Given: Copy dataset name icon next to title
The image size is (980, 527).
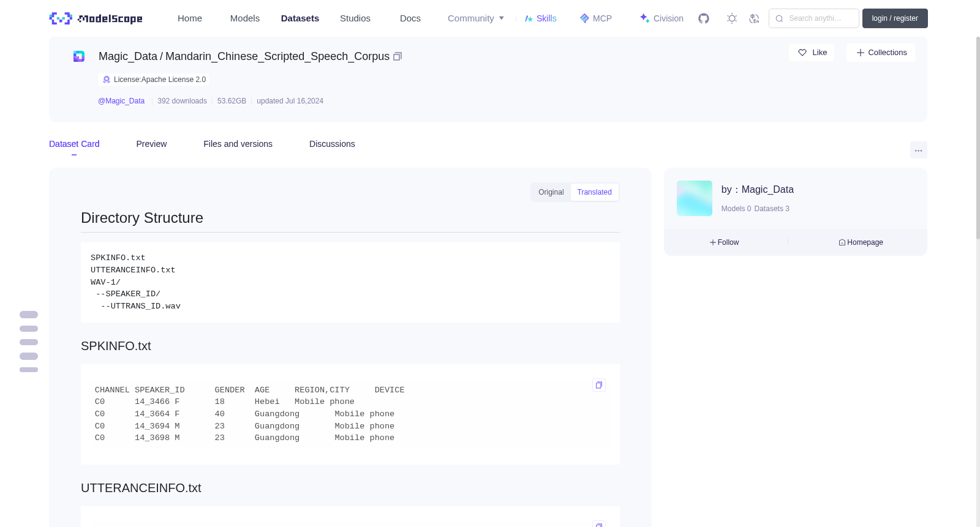Looking at the screenshot, I should pyautogui.click(x=398, y=56).
